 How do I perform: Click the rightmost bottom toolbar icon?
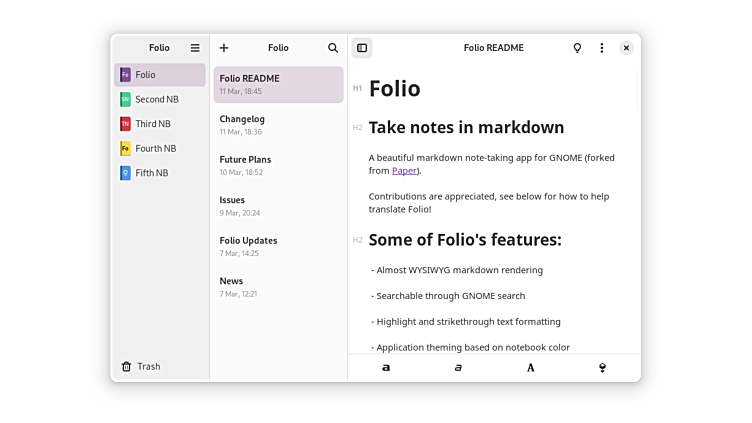tap(602, 368)
